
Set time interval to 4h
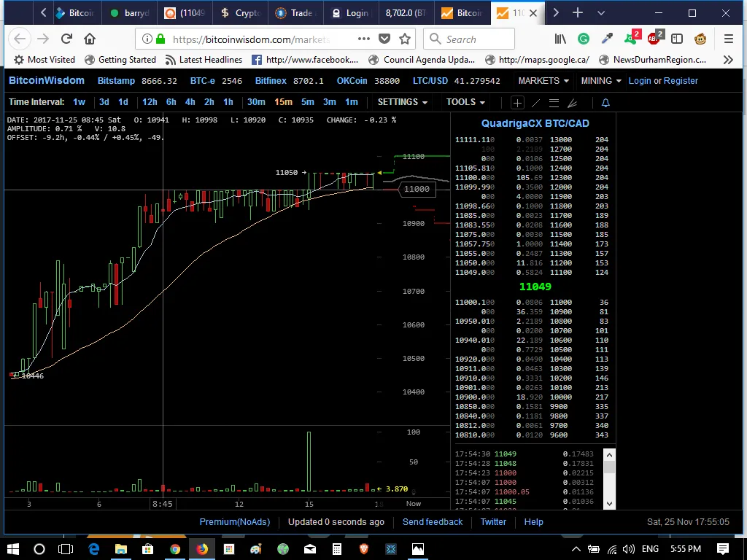point(190,102)
